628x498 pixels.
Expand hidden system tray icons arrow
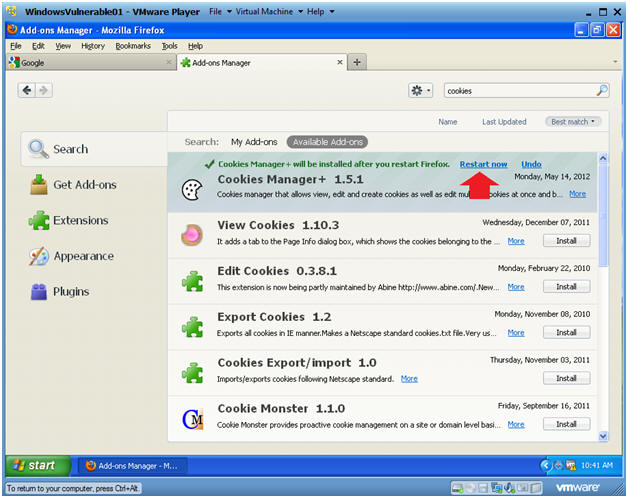pos(545,465)
